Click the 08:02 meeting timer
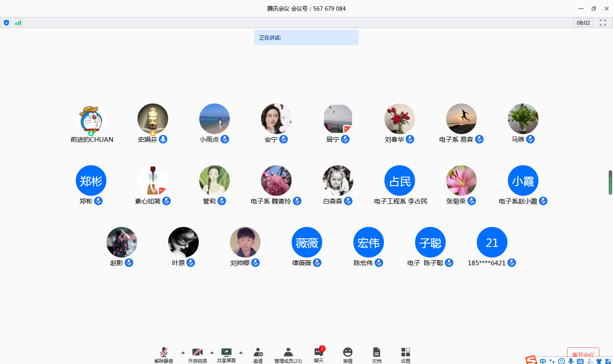 pyautogui.click(x=583, y=23)
